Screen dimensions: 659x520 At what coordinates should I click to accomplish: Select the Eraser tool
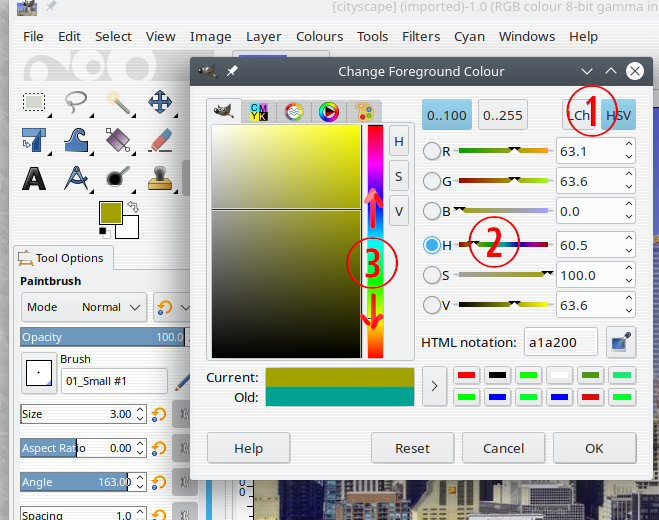click(160, 140)
